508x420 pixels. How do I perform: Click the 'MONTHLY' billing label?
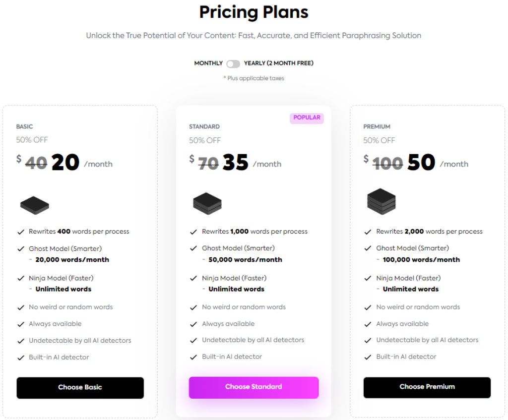(x=208, y=63)
